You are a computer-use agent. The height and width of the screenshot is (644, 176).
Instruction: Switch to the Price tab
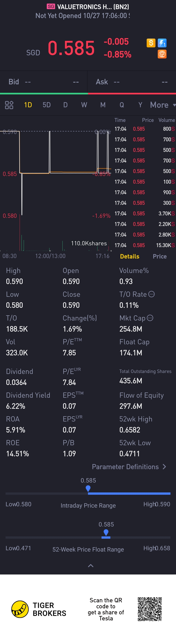coord(160,257)
